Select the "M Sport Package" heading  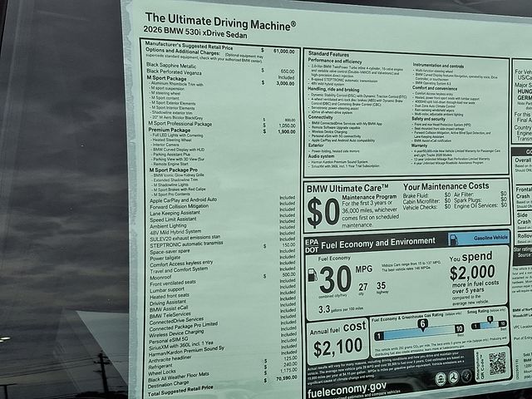[166, 78]
